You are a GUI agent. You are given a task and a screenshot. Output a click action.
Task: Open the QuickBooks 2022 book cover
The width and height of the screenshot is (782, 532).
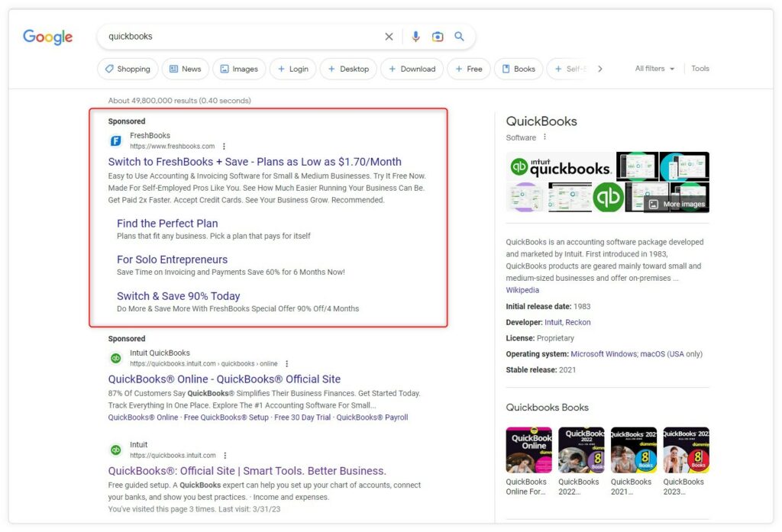pos(581,450)
